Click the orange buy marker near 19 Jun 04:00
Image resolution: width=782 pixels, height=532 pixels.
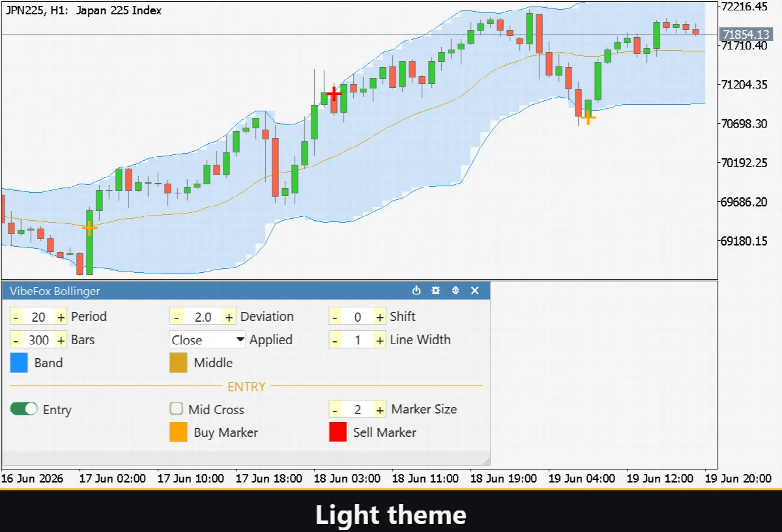tap(588, 117)
